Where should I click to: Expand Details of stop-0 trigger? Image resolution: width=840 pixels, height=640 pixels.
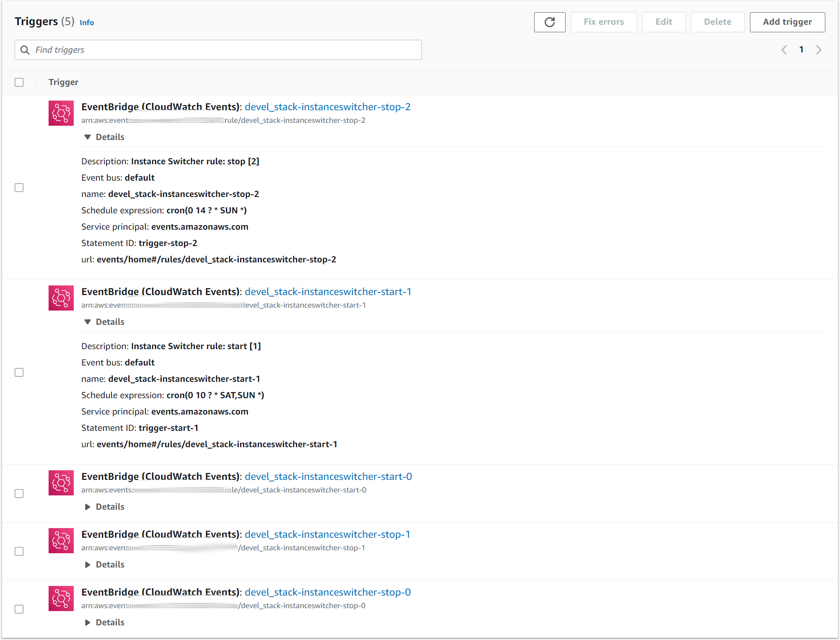click(x=105, y=622)
